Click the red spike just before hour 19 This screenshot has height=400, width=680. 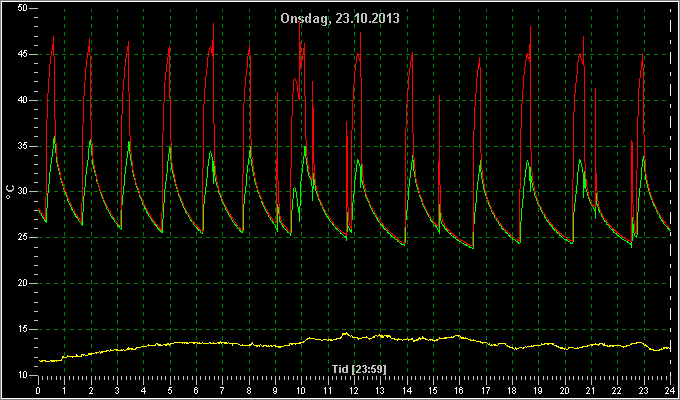coord(530,28)
